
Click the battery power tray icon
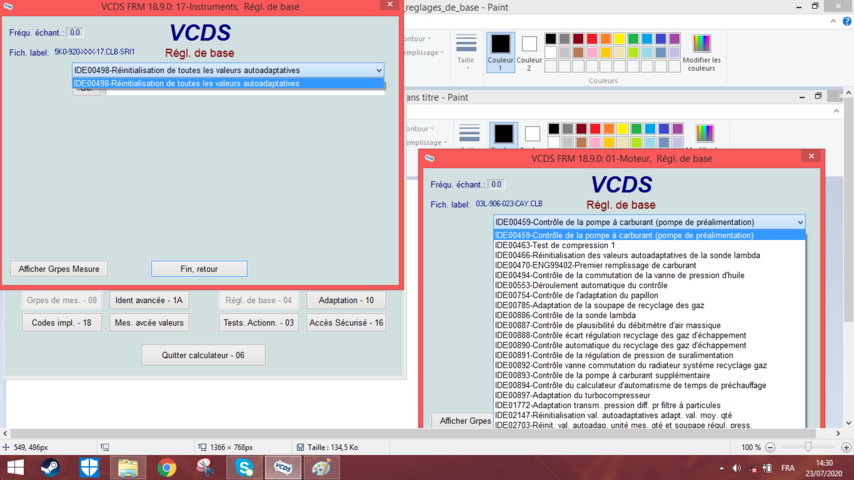pos(767,469)
